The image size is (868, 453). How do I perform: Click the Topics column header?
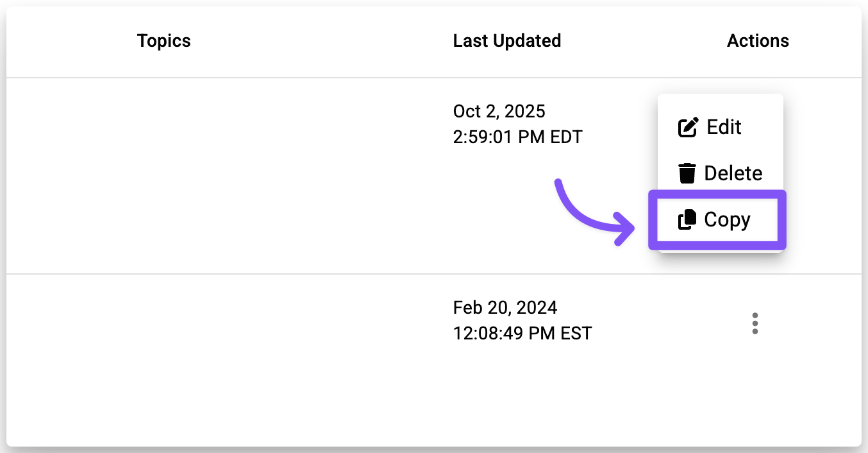(164, 41)
